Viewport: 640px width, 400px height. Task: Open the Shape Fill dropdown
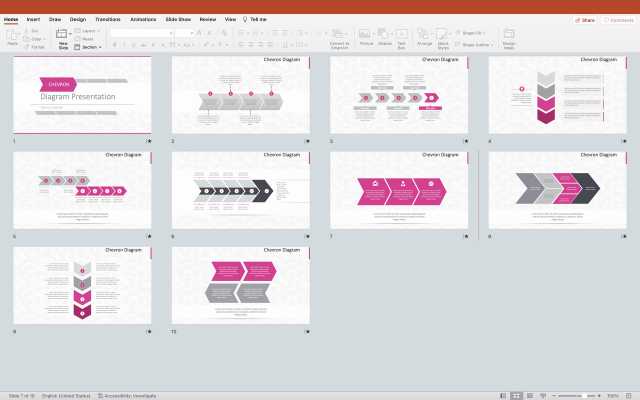tap(474, 32)
